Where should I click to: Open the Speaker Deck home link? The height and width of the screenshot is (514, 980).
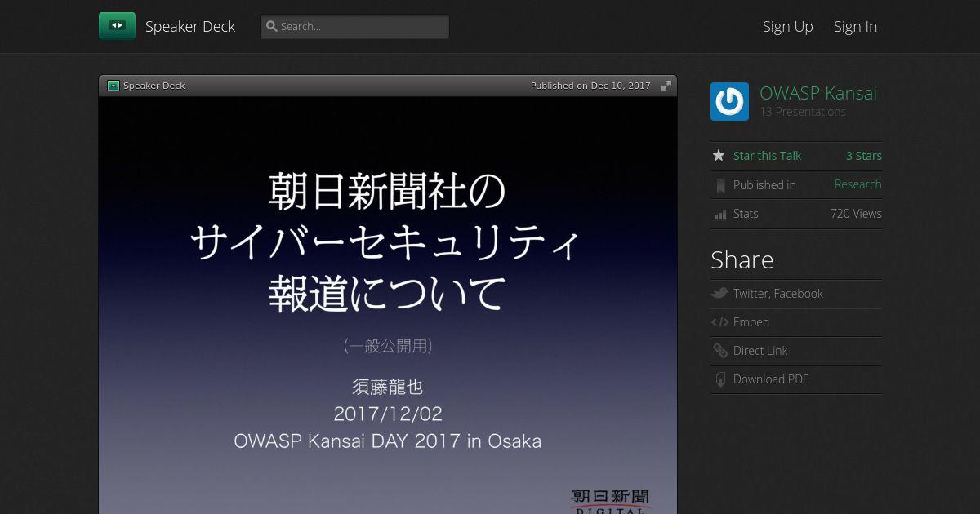pyautogui.click(x=189, y=26)
